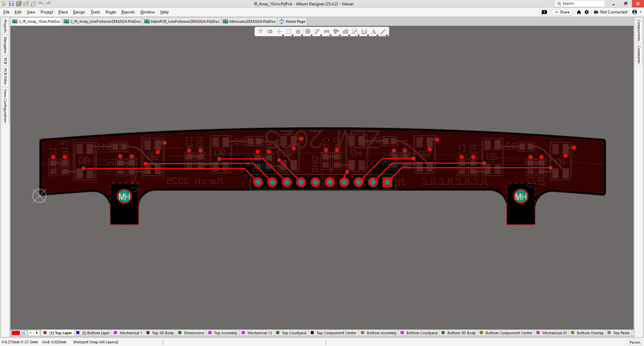Open the align objects bar-chart tool
Image resolution: width=644 pixels, height=346 pixels.
coord(298,32)
